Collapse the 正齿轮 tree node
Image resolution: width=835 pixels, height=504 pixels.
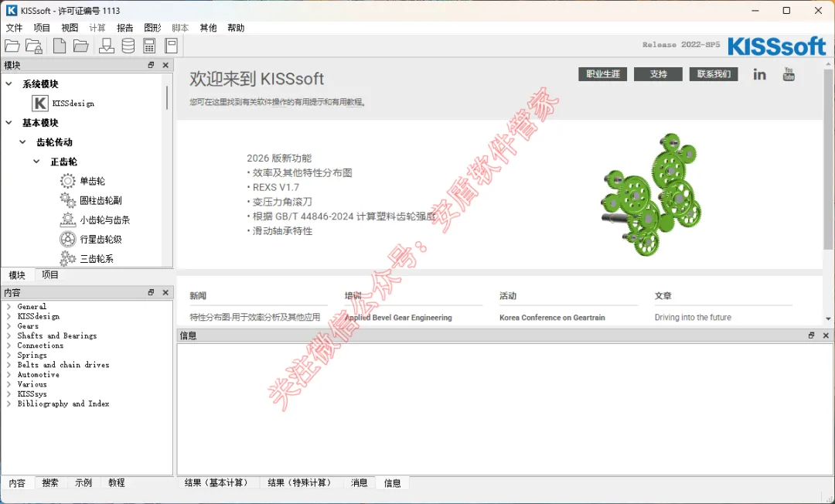pyautogui.click(x=36, y=162)
